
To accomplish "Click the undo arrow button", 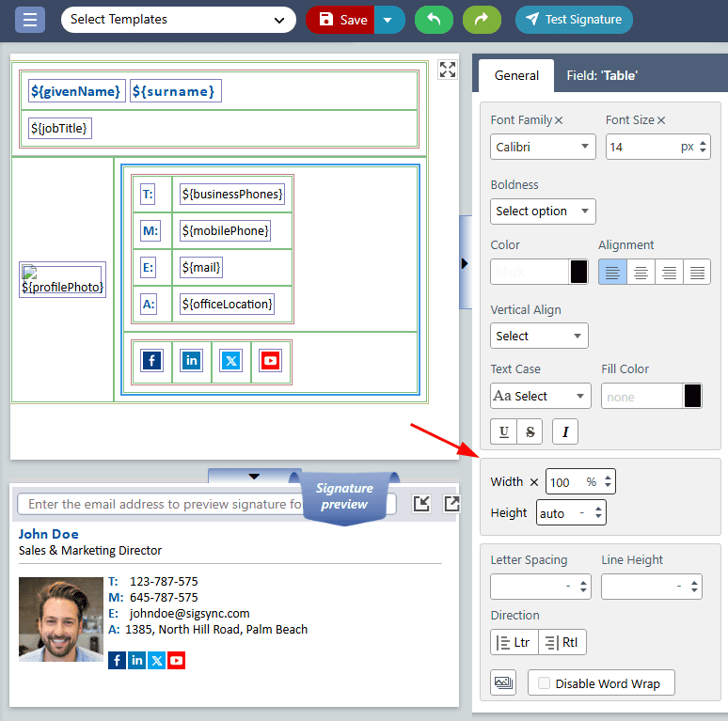I will (434, 19).
